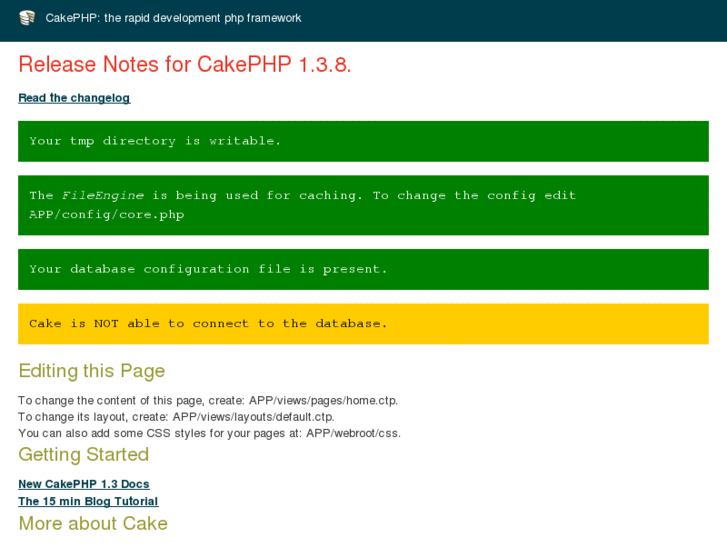Open the Read the changelog link
The image size is (727, 545).
74,98
